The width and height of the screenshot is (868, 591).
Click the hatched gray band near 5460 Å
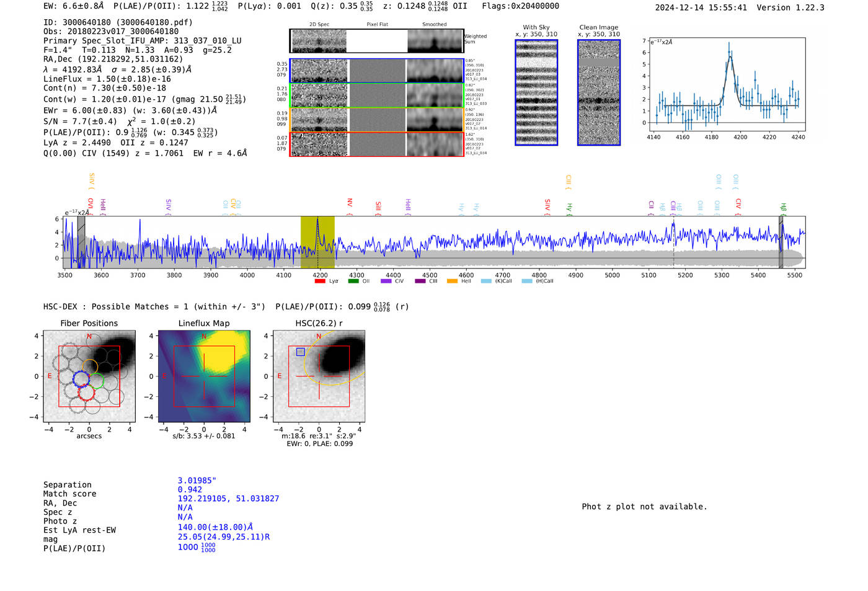[781, 242]
